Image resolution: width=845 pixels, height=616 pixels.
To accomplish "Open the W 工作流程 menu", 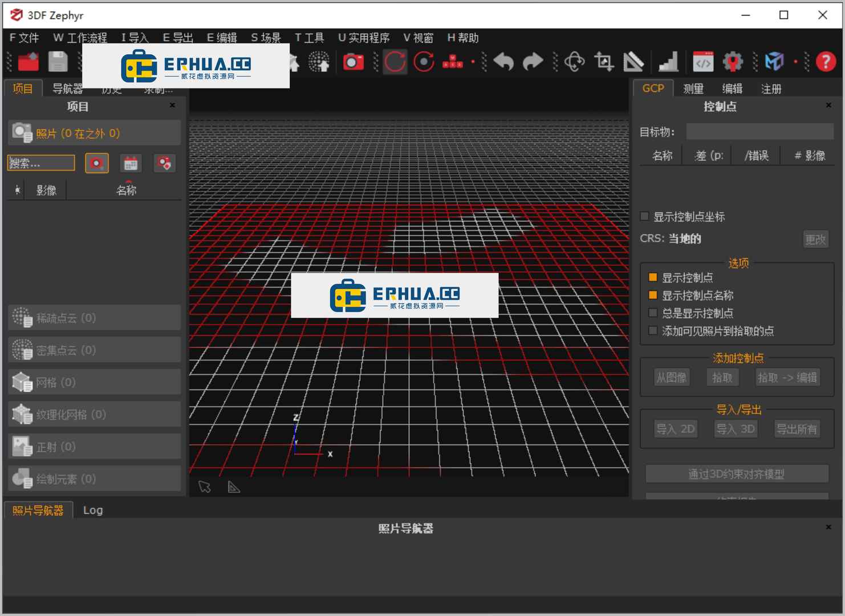I will (x=80, y=38).
